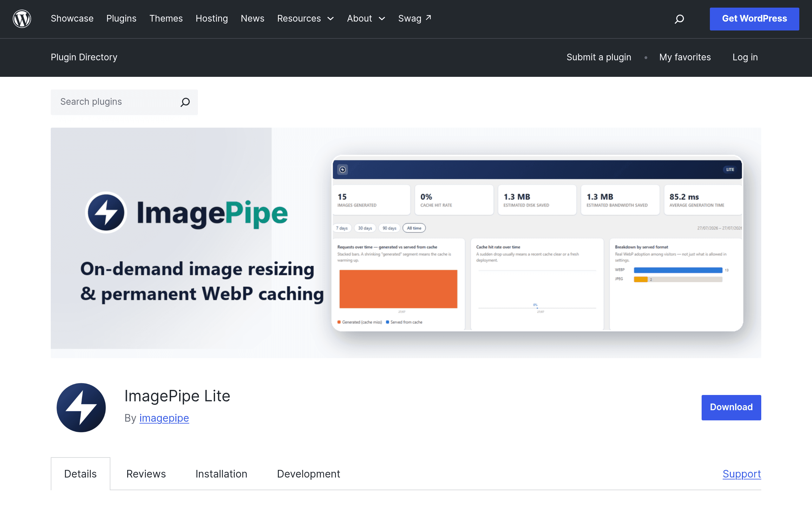Select the Details tab
Image resolution: width=812 pixels, height=508 pixels.
(81, 474)
